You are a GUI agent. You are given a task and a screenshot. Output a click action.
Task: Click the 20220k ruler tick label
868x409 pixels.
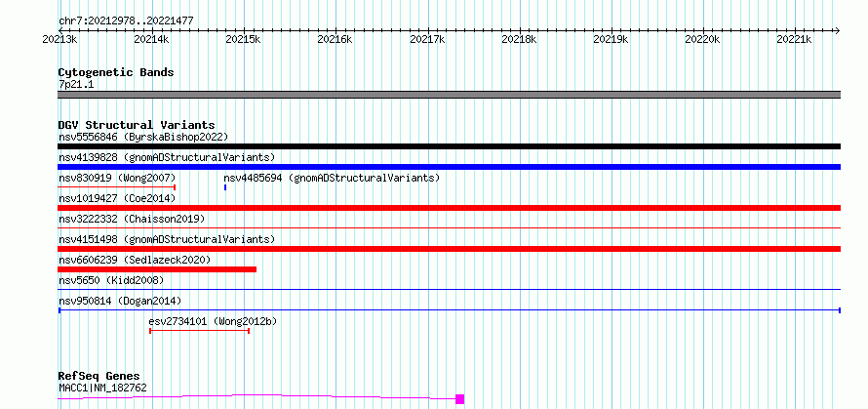point(703,39)
